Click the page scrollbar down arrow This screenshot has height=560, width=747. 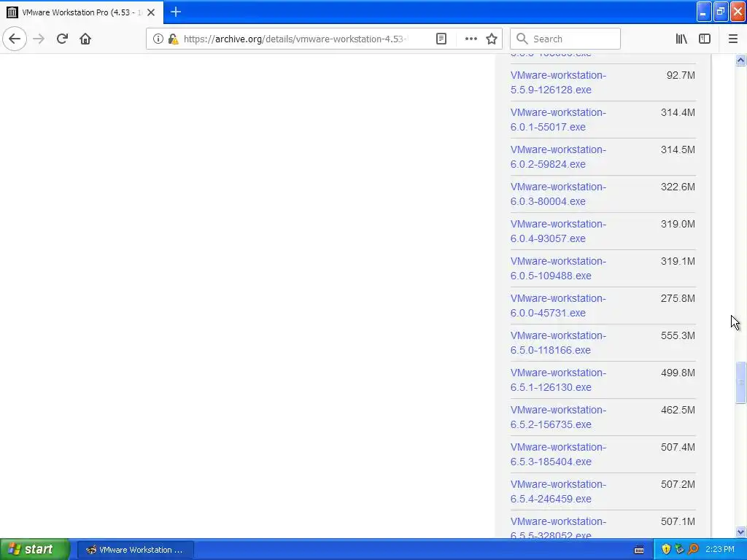pyautogui.click(x=740, y=532)
